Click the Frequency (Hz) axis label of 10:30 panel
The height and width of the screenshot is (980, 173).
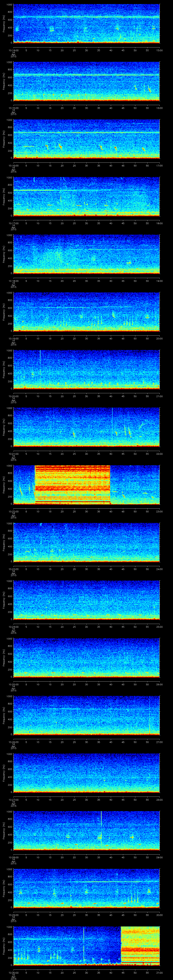4,946
